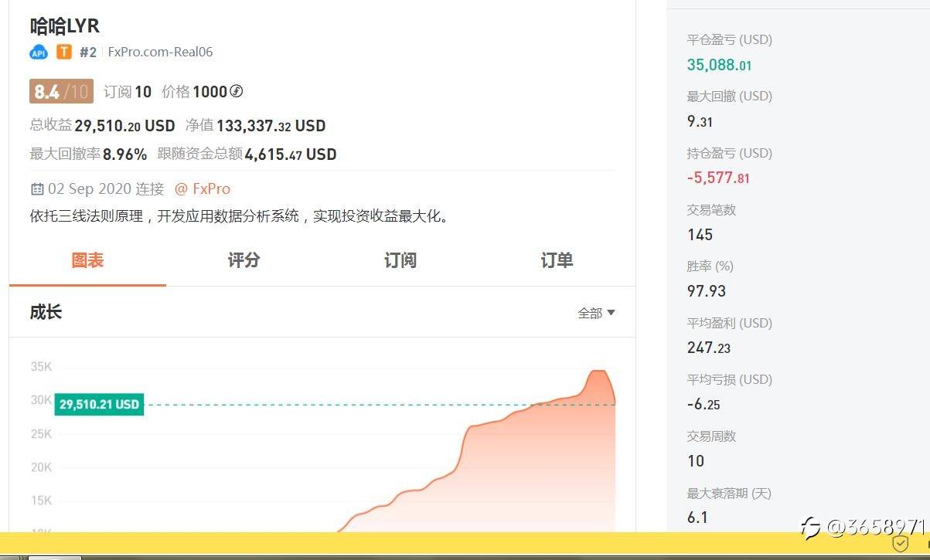Click the coin icon after price 1000

point(237,91)
